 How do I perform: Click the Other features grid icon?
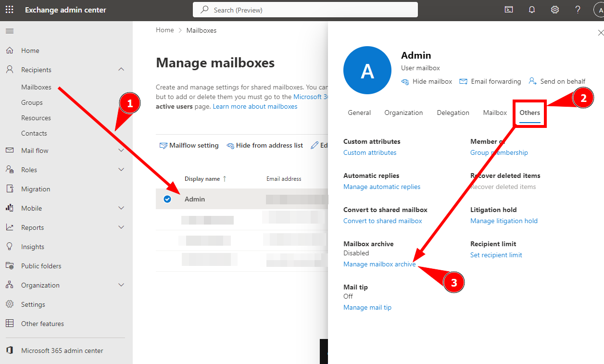point(10,324)
